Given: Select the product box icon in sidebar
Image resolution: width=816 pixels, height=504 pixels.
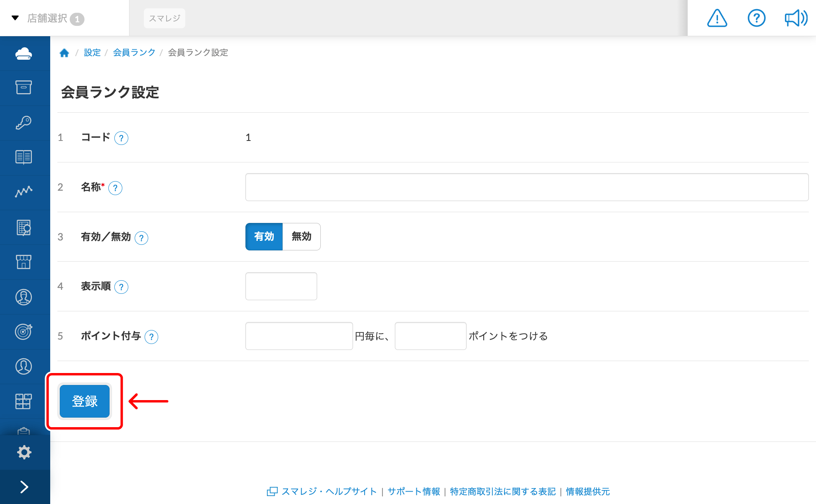Looking at the screenshot, I should tap(25, 88).
